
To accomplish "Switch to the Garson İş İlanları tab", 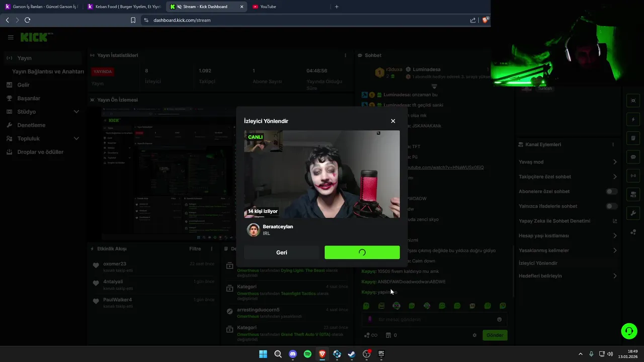I will point(41,7).
